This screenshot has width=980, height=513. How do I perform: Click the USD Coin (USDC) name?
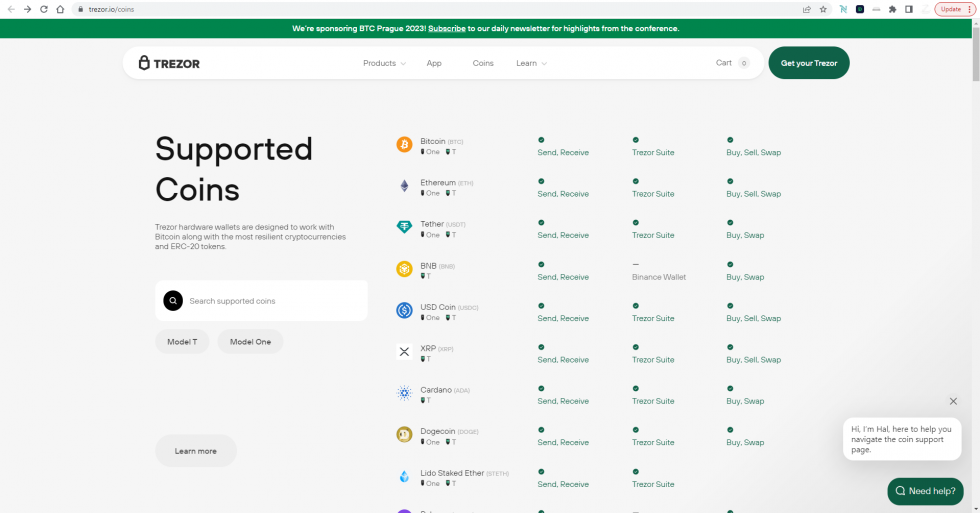click(x=449, y=307)
